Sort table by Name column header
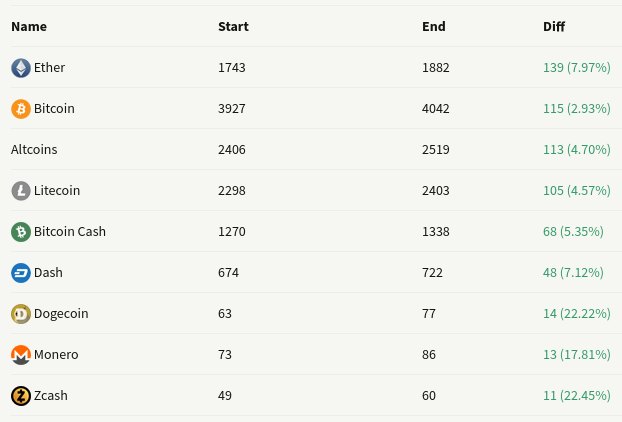This screenshot has height=422, width=622. [29, 27]
